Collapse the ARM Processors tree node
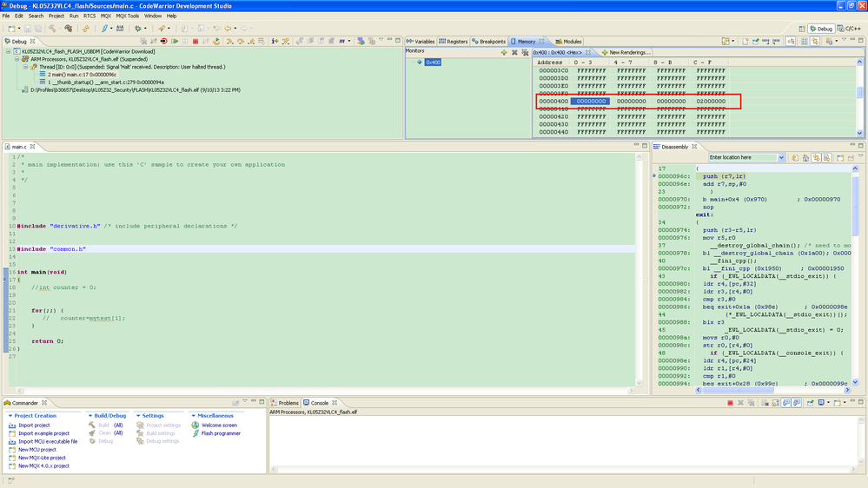The height and width of the screenshot is (488, 868). pos(17,59)
